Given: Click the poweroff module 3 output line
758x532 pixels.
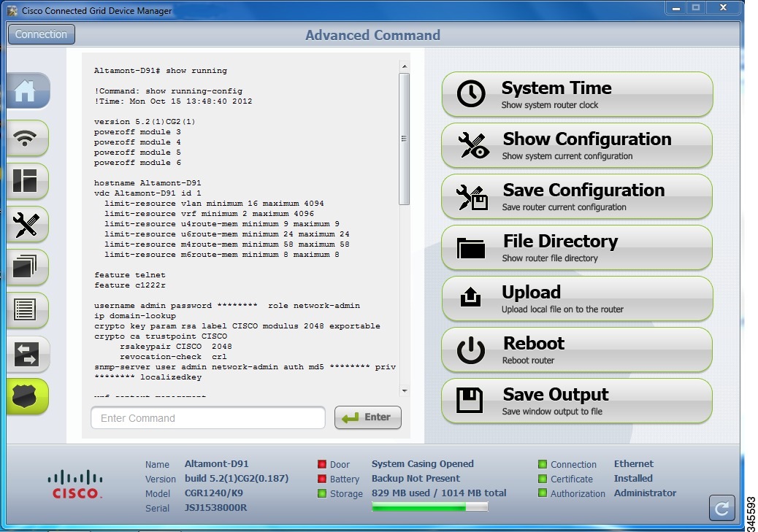Looking at the screenshot, I should pyautogui.click(x=137, y=132).
